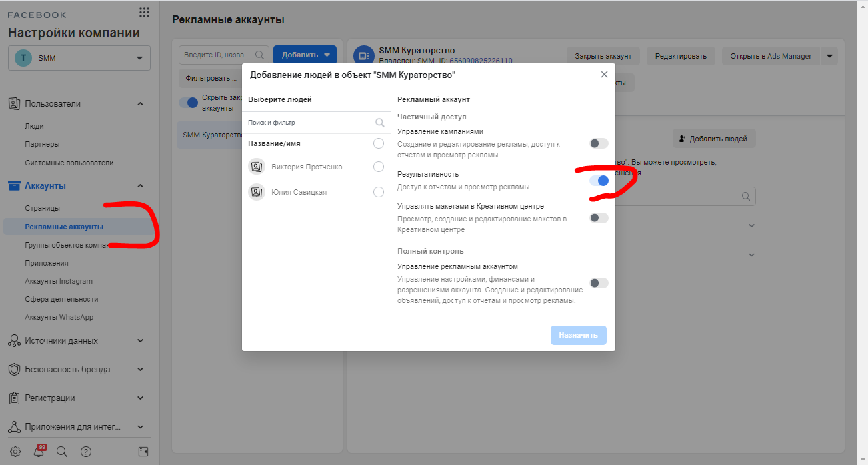
Task: Toggle Скрыть закрытые аккаунты switch
Action: pyautogui.click(x=189, y=103)
